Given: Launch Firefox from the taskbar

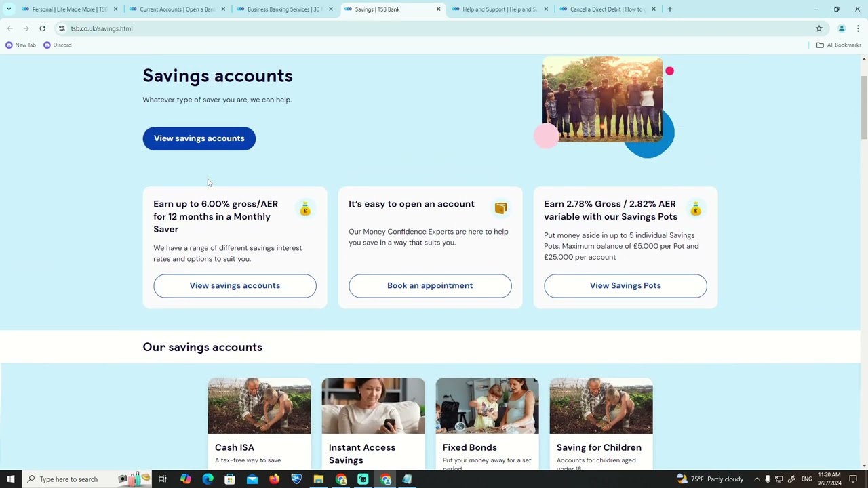Looking at the screenshot, I should (x=274, y=479).
